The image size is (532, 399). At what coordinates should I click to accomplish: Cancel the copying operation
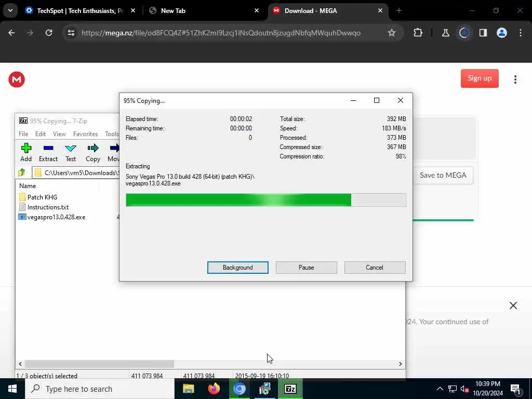pyautogui.click(x=375, y=268)
